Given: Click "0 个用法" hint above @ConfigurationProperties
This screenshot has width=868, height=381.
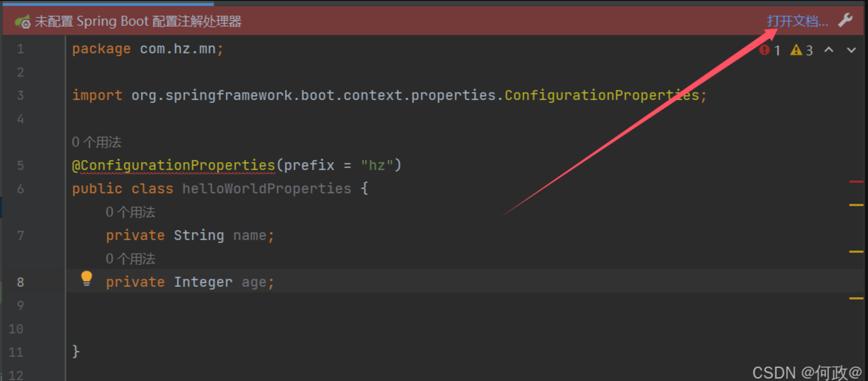Looking at the screenshot, I should pyautogui.click(x=97, y=142).
